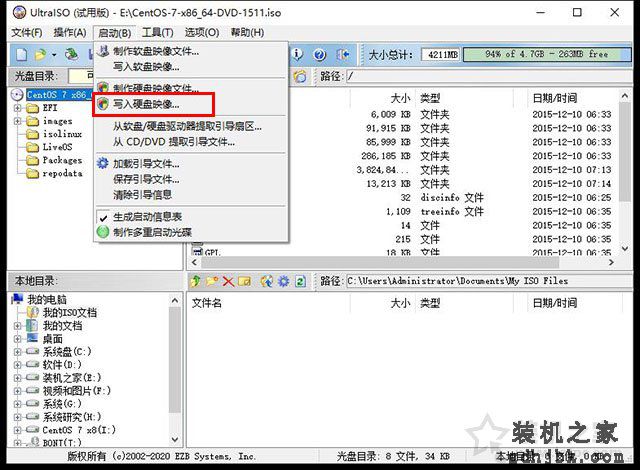The width and height of the screenshot is (640, 470).
Task: Expand the 我的文档 tree node
Action: point(17,326)
